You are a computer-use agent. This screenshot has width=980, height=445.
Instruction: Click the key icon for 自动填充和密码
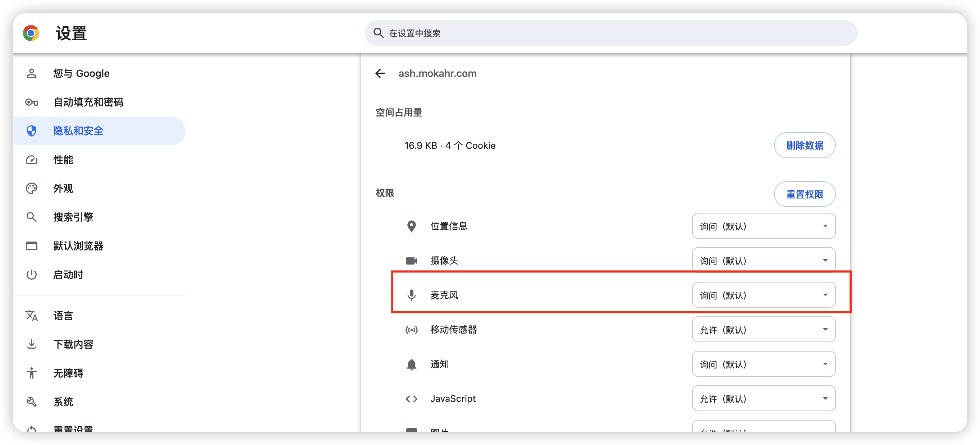tap(32, 102)
